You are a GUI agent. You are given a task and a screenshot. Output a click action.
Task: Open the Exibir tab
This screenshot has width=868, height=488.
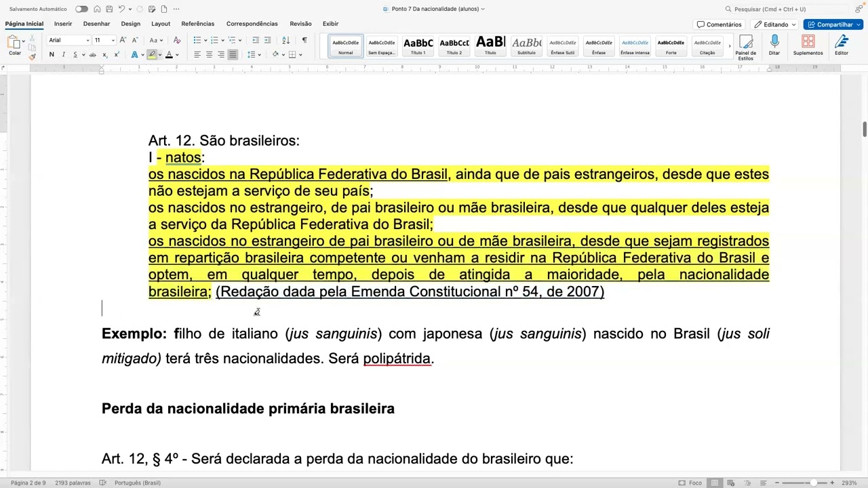click(330, 24)
